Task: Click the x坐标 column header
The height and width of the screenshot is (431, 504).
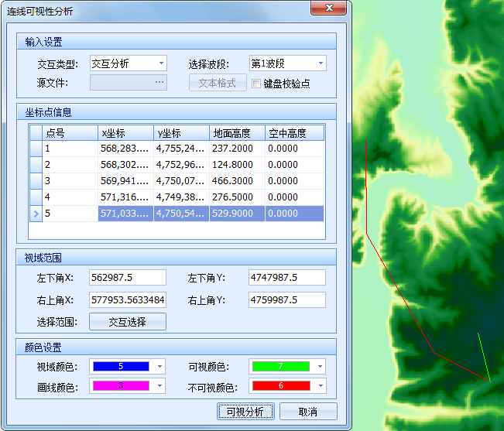Action: click(x=125, y=132)
